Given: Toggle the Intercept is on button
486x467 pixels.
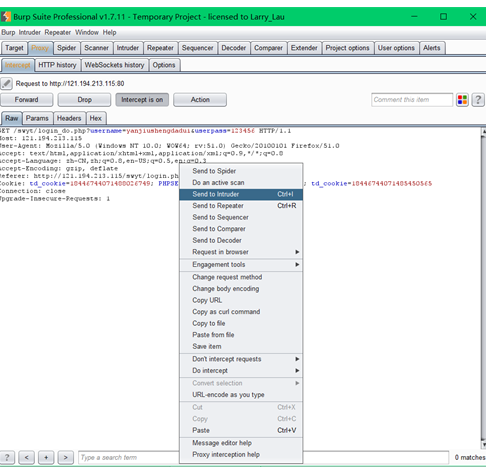Looking at the screenshot, I should (x=142, y=100).
